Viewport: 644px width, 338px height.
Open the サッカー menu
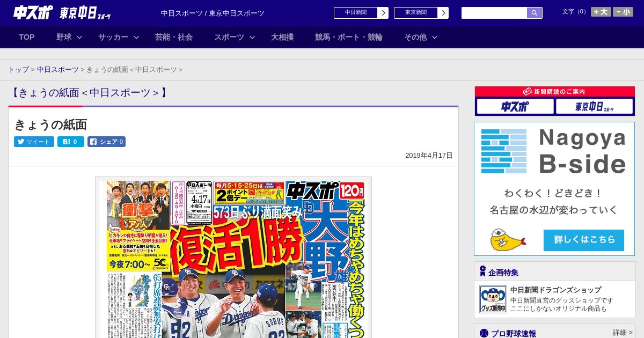(x=113, y=37)
